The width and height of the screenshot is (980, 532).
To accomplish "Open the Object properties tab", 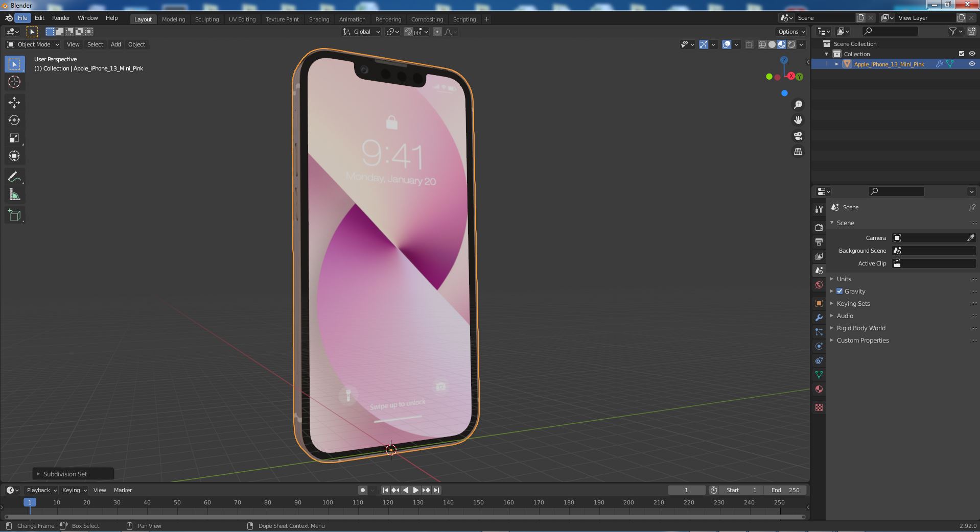I will pyautogui.click(x=819, y=303).
